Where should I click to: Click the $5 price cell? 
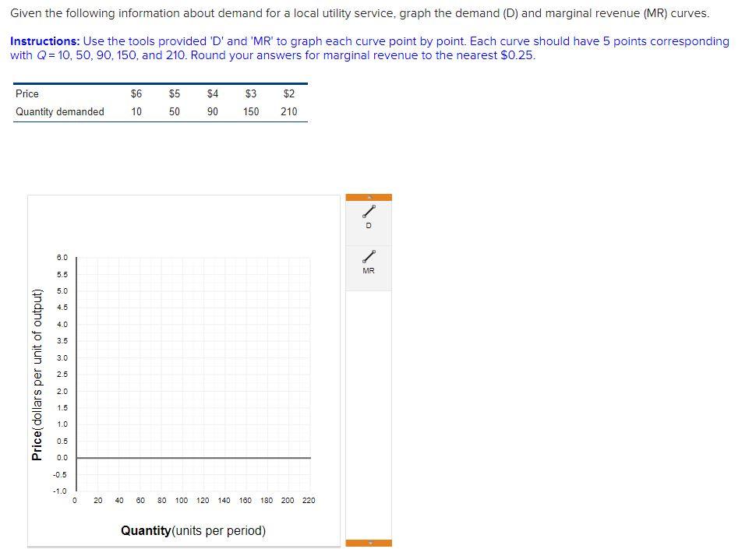pos(175,94)
